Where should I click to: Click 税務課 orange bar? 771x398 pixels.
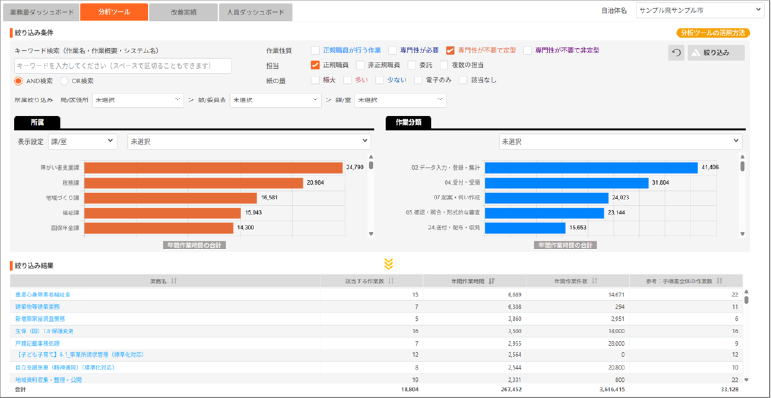pyautogui.click(x=194, y=183)
